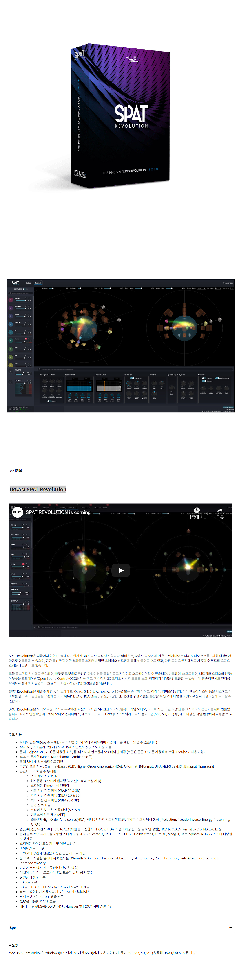Click the '정밀한 레벨 컨트롤' bullet
The width and height of the screenshot is (248, 980).
[32, 877]
